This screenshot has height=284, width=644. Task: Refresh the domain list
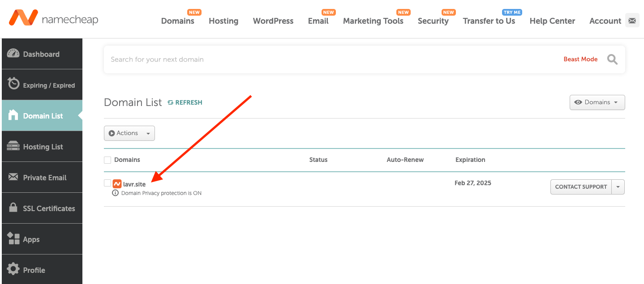185,102
